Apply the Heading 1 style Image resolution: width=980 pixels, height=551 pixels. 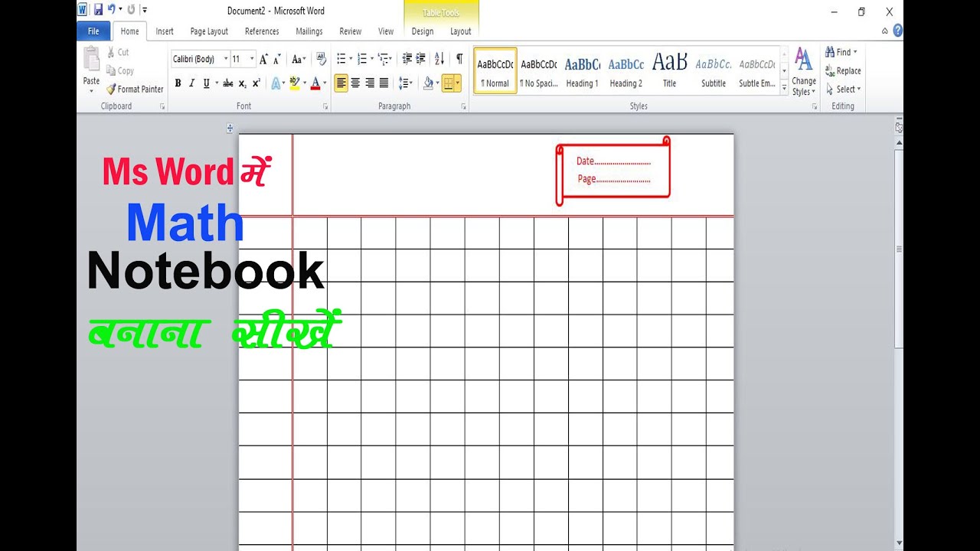[583, 71]
